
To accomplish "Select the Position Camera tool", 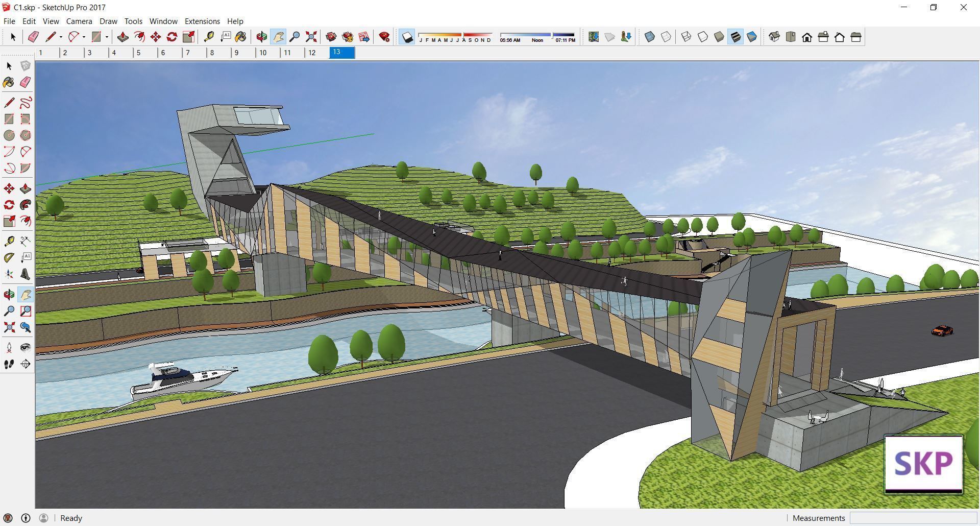I will 9,348.
